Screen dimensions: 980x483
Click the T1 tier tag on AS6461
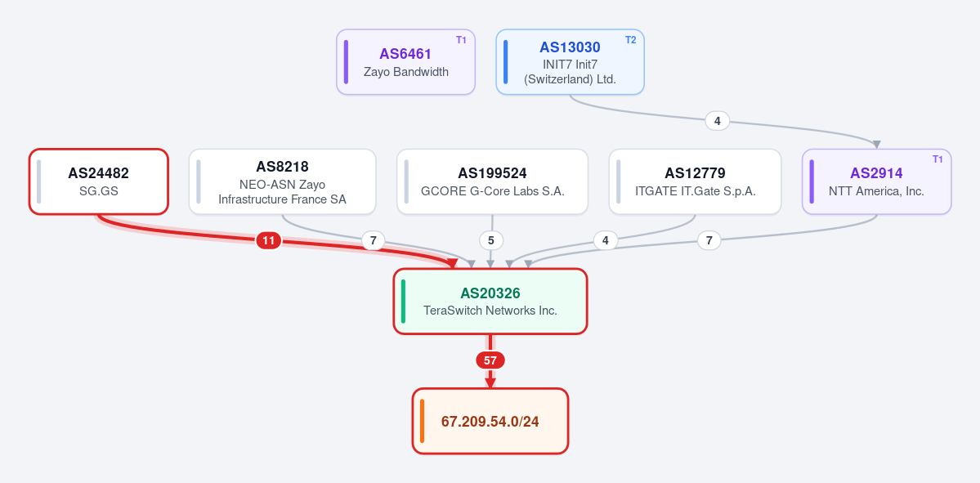coord(461,40)
